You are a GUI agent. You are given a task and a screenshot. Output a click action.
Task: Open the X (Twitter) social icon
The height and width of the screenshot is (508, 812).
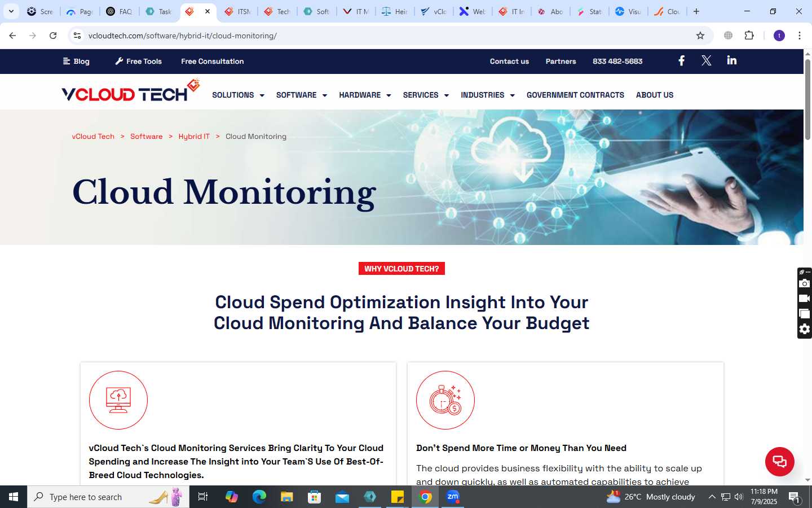pos(706,60)
